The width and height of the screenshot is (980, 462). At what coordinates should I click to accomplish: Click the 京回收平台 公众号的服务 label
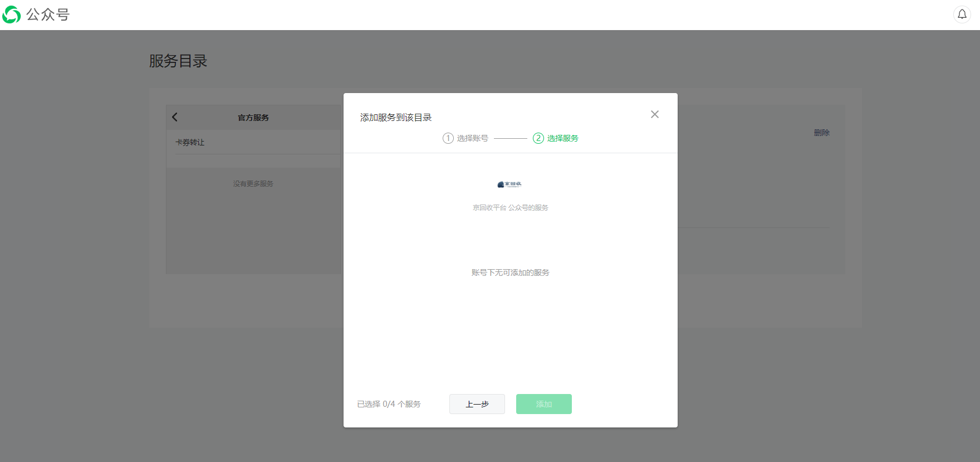511,207
